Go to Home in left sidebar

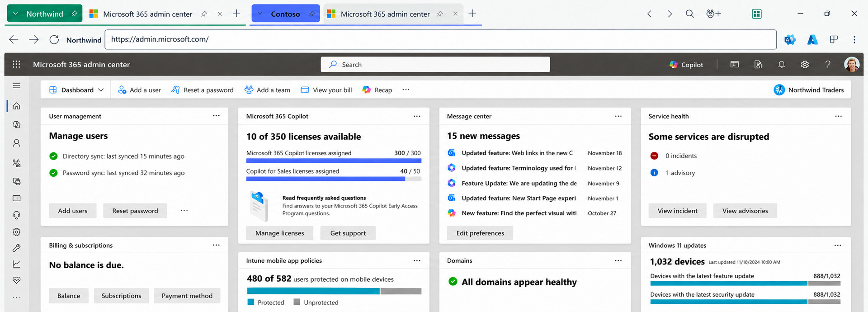click(17, 106)
